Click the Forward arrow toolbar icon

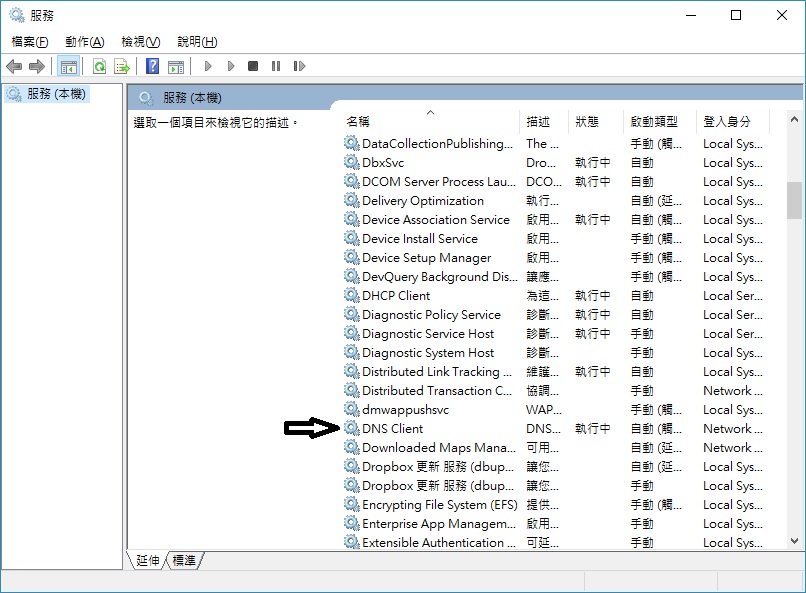pos(37,66)
